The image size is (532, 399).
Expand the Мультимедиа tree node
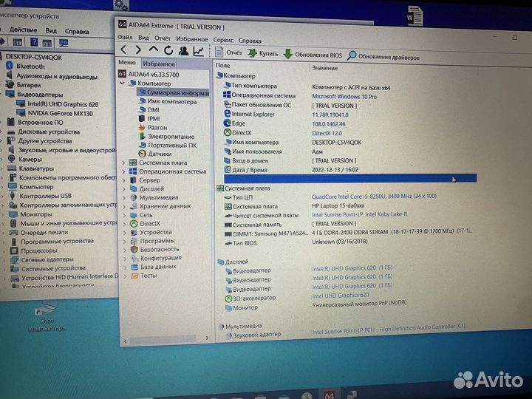pyautogui.click(x=124, y=197)
